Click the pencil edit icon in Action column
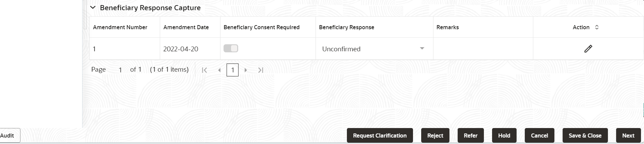644x144 pixels. [588, 49]
